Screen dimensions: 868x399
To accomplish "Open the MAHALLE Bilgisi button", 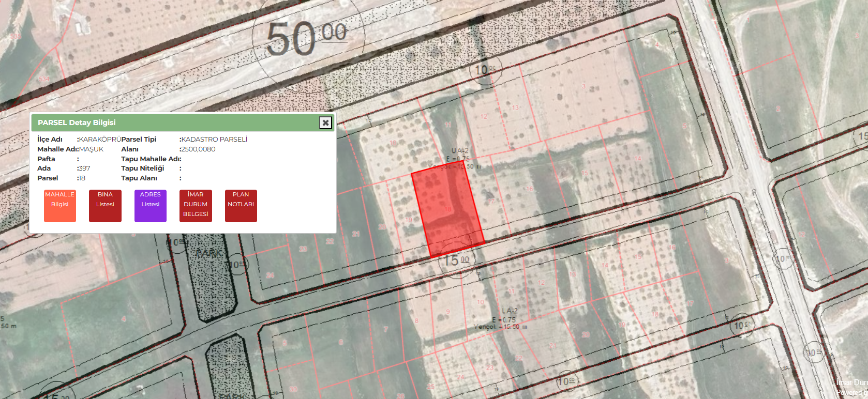I will point(60,206).
